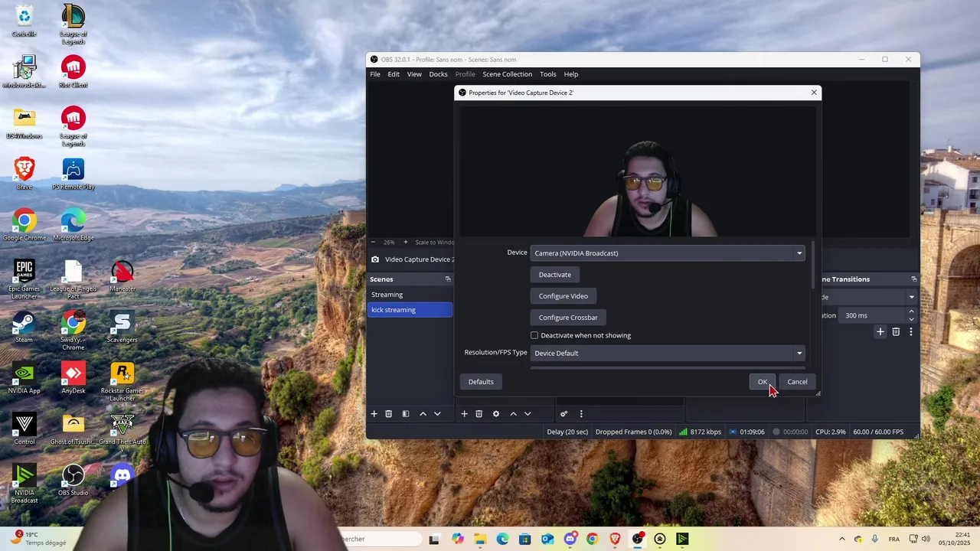Zoom in preview with plus icon

pos(406,243)
